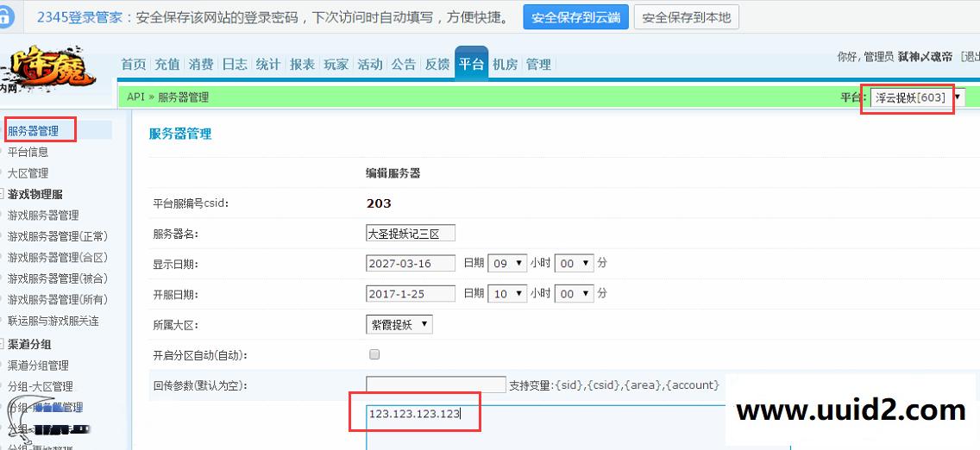The height and width of the screenshot is (450, 980).
Task: Open the 日志 tab
Action: (x=235, y=65)
